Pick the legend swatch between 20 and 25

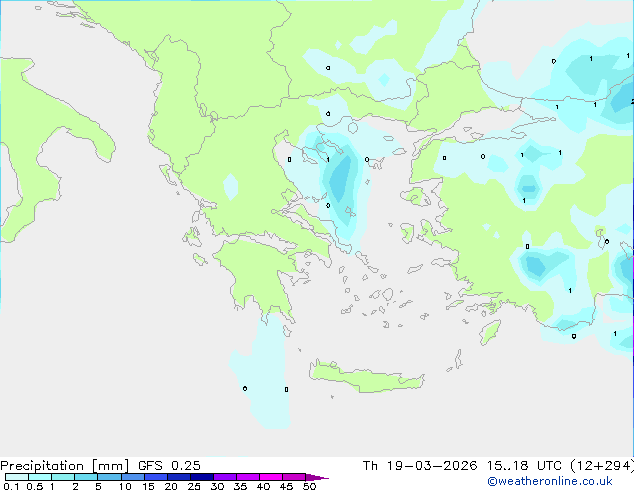tap(178, 477)
